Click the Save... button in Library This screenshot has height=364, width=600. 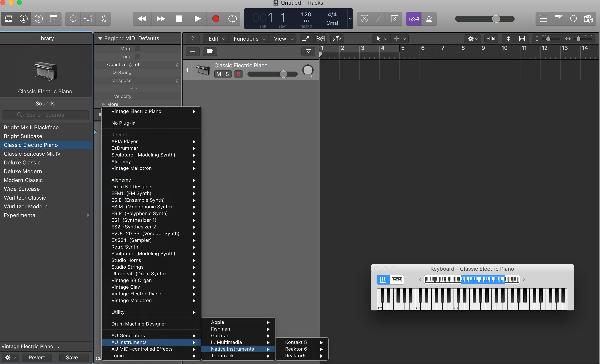point(74,358)
